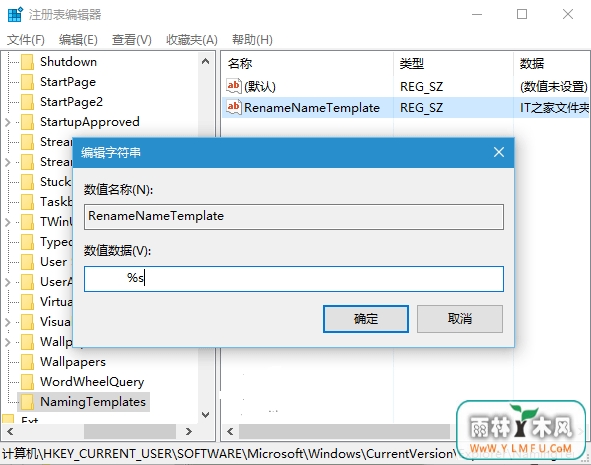This screenshot has width=591, height=465.
Task: Click the tree scroll down arrow
Action: (205, 415)
